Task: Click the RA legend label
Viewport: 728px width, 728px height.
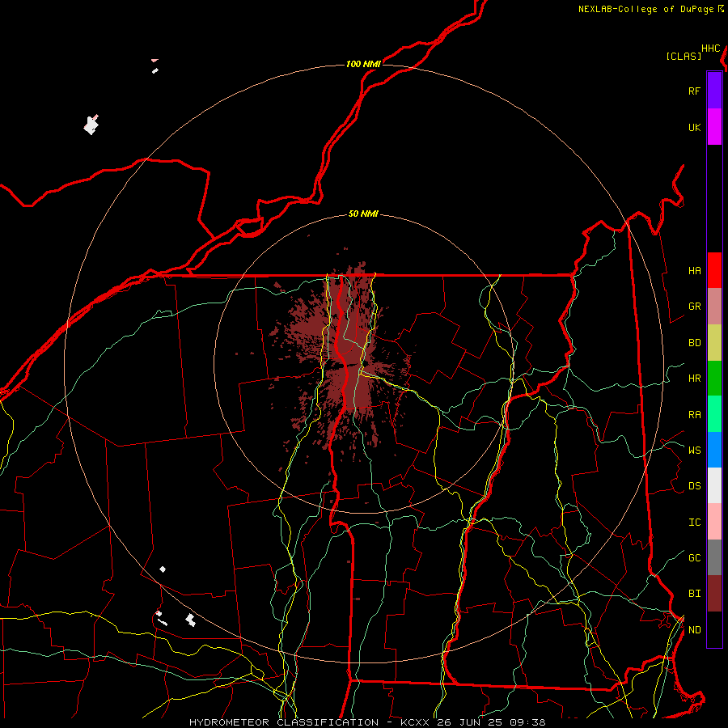Action: tap(694, 415)
